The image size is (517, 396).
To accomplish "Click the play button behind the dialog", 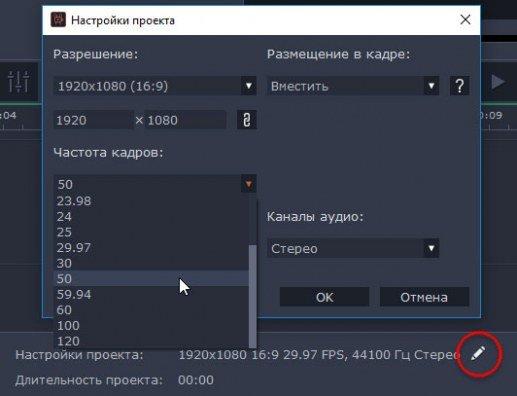I will tap(498, 82).
